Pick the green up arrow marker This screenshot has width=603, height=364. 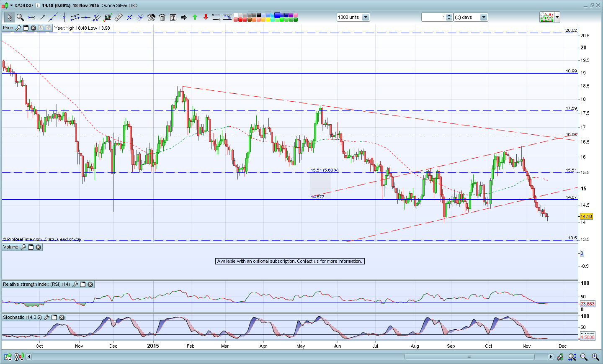click(x=195, y=17)
